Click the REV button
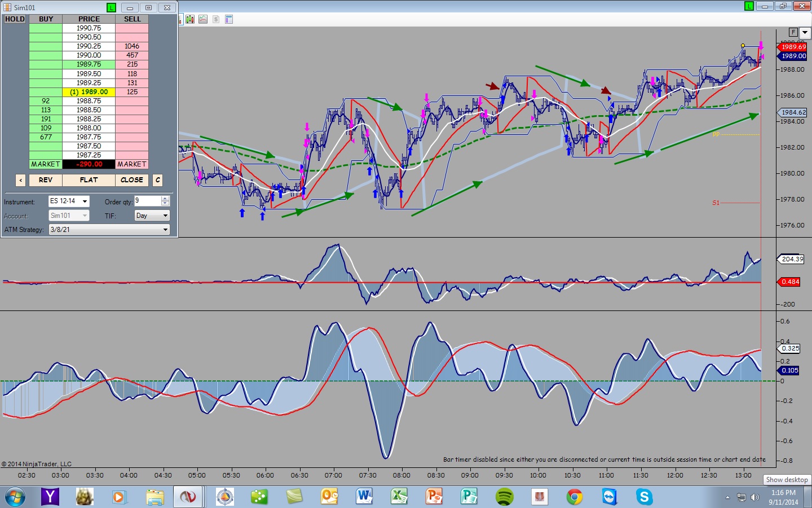Image resolution: width=812 pixels, height=508 pixels. coord(46,180)
